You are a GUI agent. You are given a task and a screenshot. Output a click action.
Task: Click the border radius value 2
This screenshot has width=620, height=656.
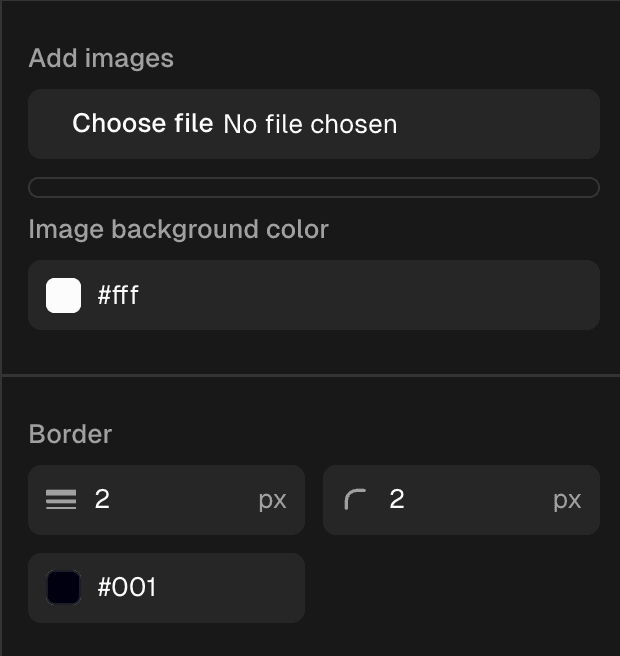[x=397, y=500]
